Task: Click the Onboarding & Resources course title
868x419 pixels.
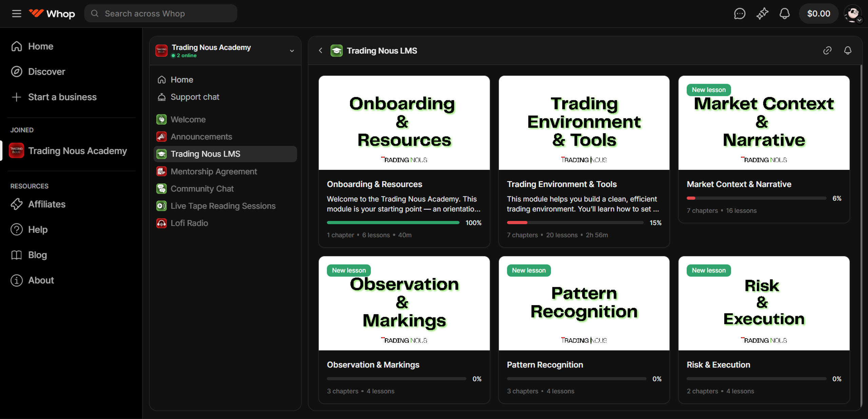Action: pos(374,184)
